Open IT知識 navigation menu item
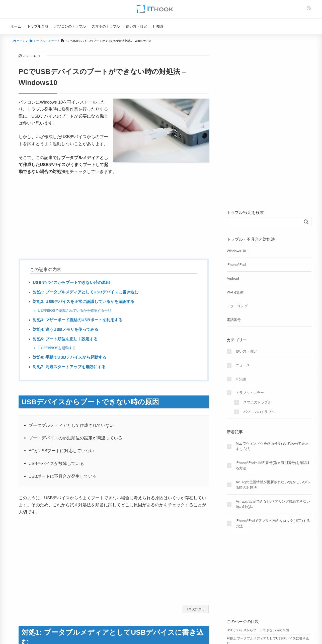 coord(158,26)
